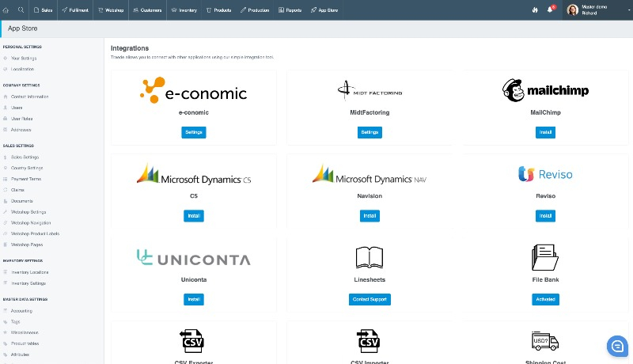Open the Master demo Richard user menu
This screenshot has height=364, width=633.
pyautogui.click(x=598, y=10)
